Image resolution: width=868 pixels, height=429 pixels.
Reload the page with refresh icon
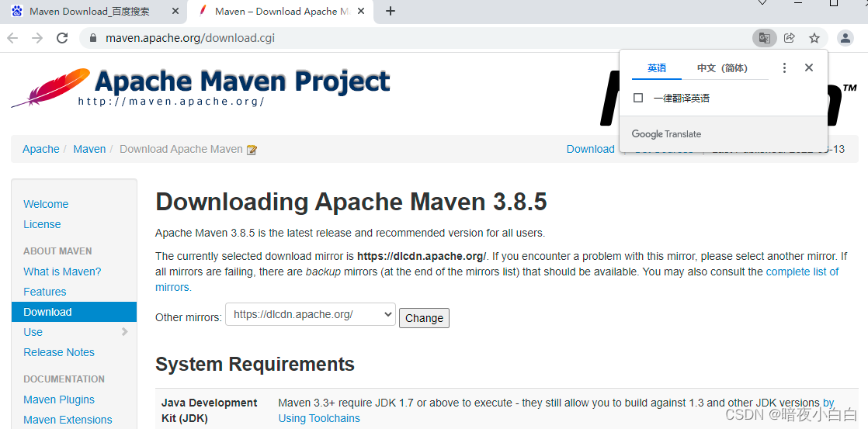click(x=62, y=38)
